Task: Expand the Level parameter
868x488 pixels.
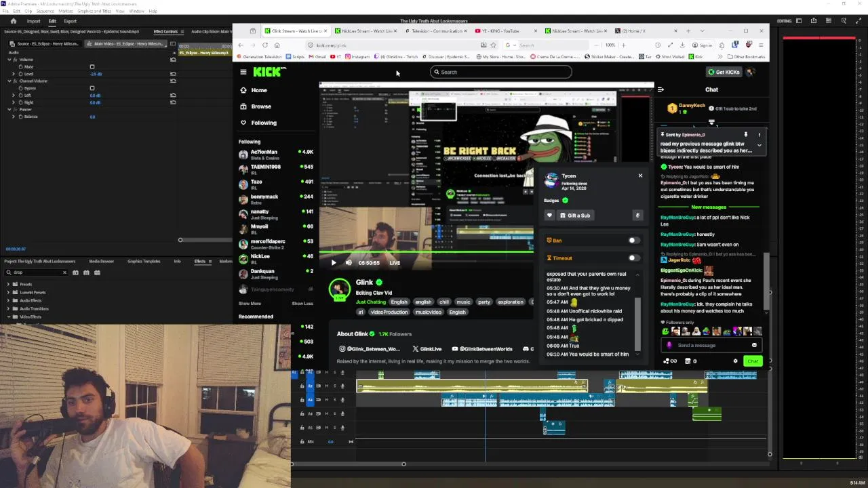Action: 14,74
